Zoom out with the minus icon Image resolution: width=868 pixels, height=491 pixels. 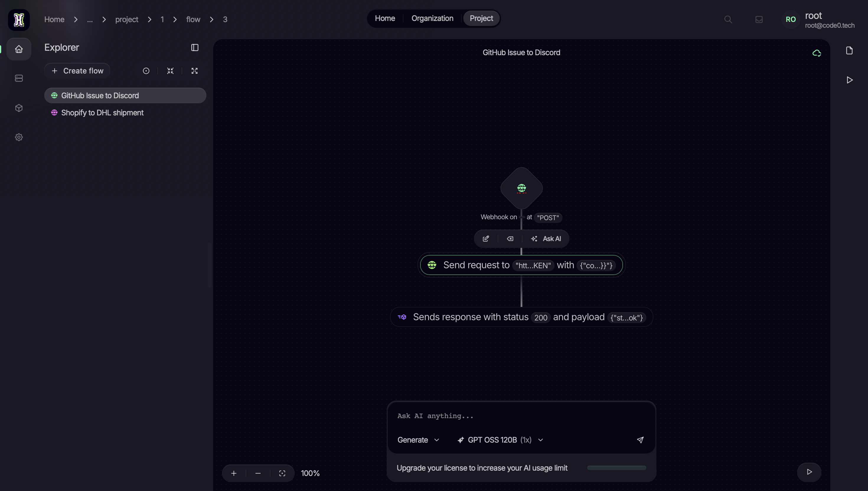click(258, 474)
